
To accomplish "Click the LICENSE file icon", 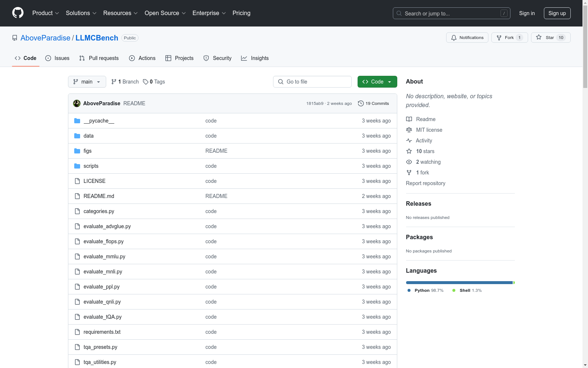I will [x=77, y=181].
